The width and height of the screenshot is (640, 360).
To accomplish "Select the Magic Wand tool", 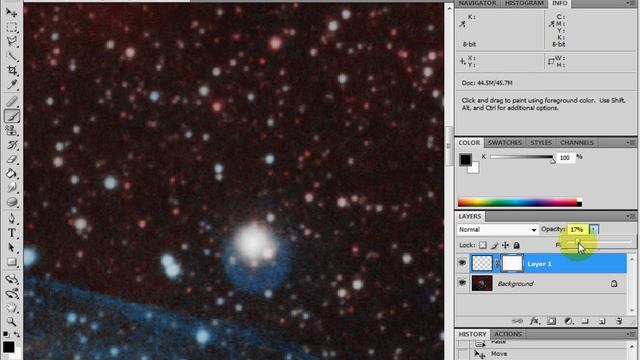I will pyautogui.click(x=11, y=56).
